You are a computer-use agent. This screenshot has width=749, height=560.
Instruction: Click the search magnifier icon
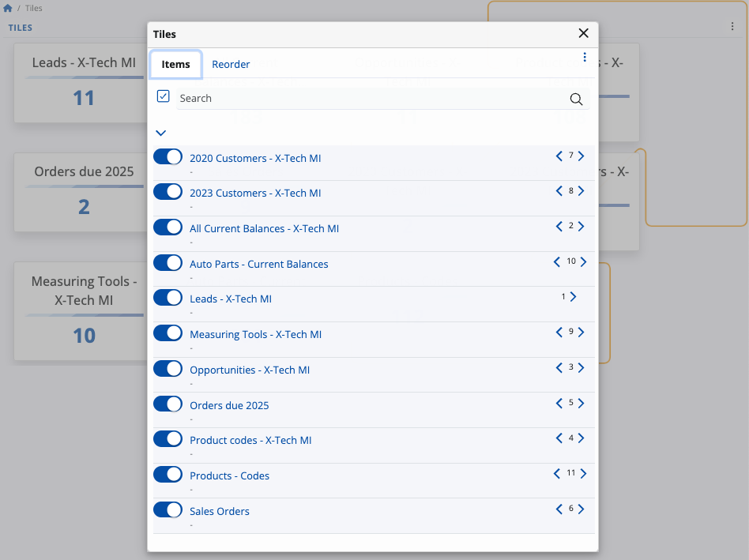pyautogui.click(x=576, y=99)
